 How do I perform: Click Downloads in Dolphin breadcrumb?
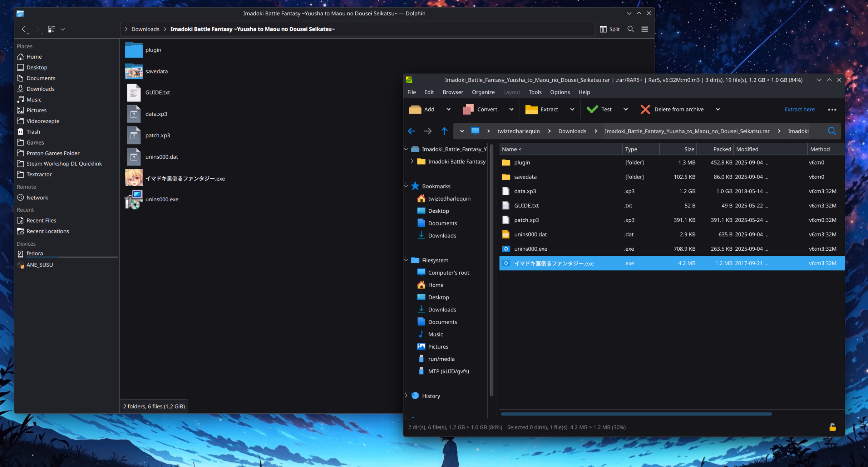point(145,29)
